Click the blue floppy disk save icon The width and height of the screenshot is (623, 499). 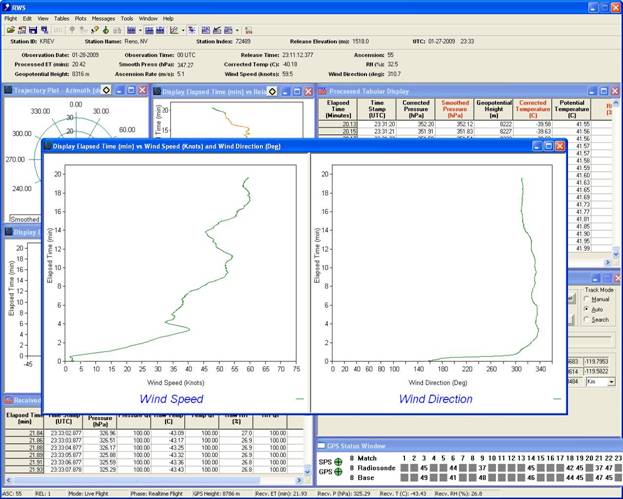(33, 30)
